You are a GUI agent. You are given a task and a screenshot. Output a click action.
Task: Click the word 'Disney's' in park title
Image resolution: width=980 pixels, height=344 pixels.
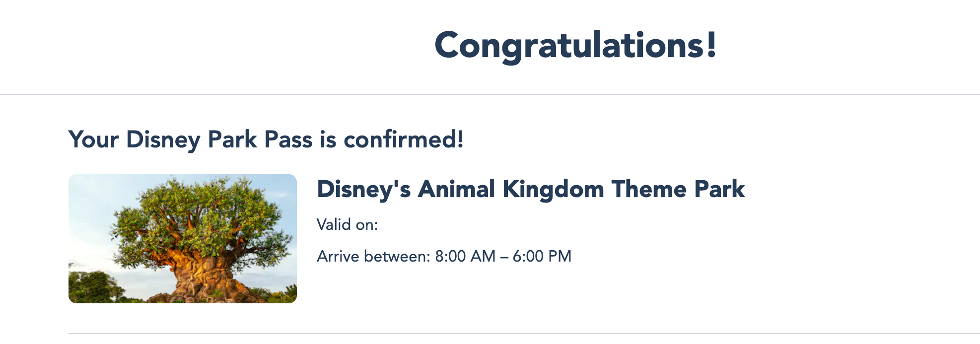[x=363, y=189]
